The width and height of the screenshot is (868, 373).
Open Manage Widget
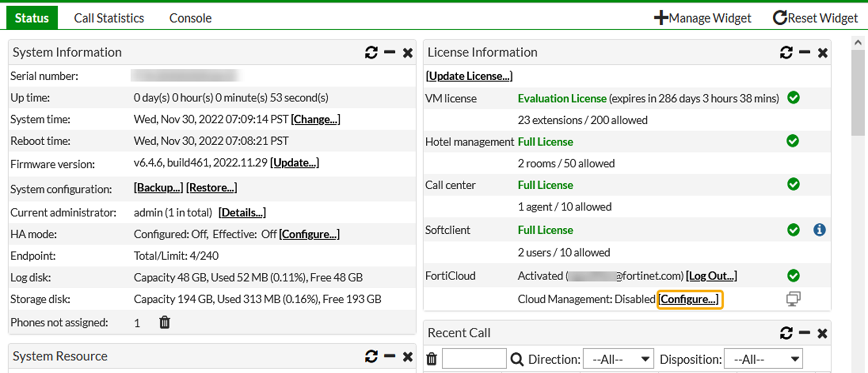(702, 18)
